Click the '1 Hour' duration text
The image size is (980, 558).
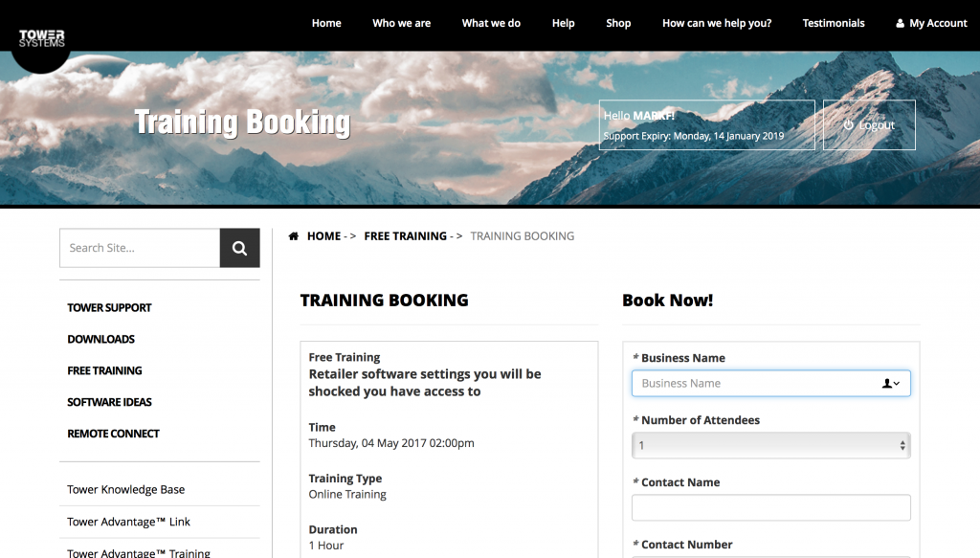[x=326, y=546]
